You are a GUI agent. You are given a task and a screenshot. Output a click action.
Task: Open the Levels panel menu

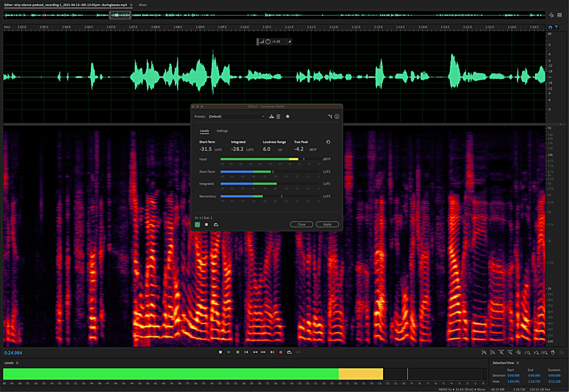coord(18,363)
